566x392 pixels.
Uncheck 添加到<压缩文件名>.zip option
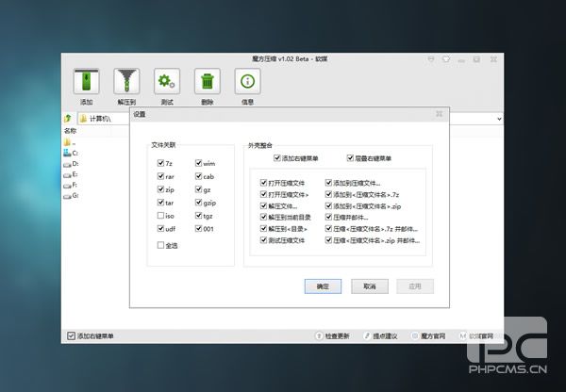329,206
